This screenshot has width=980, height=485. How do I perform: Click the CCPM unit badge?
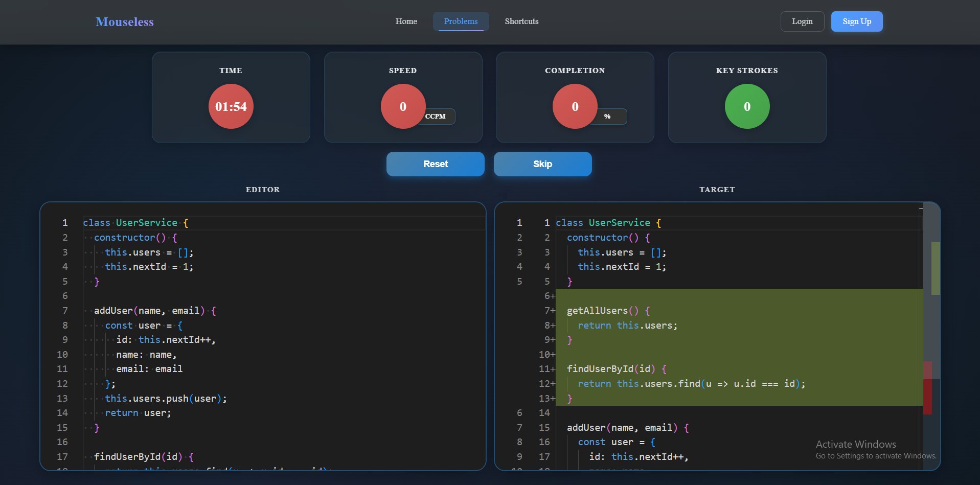click(437, 117)
